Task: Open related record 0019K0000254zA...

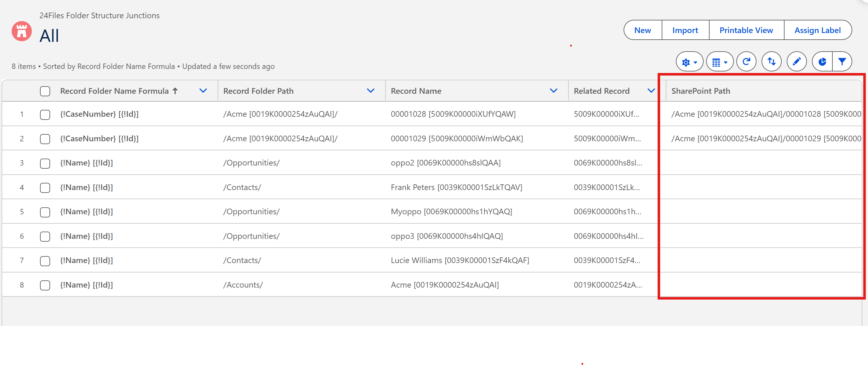Action: click(608, 285)
